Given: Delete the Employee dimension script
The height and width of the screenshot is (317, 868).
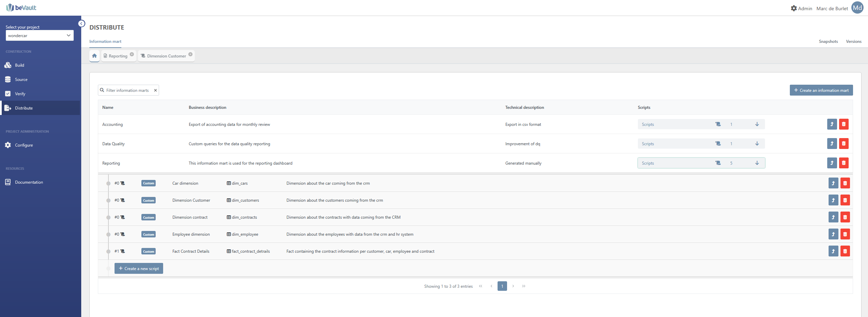Looking at the screenshot, I should pyautogui.click(x=845, y=234).
